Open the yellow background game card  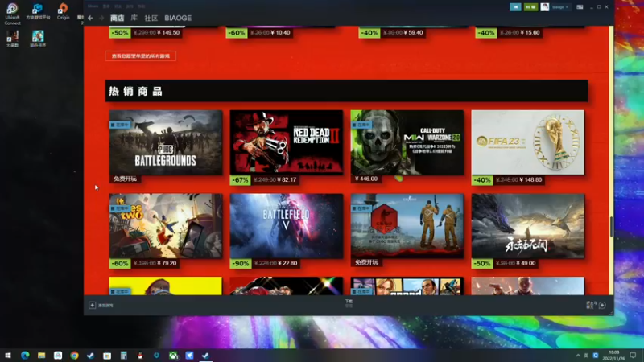pyautogui.click(x=166, y=286)
